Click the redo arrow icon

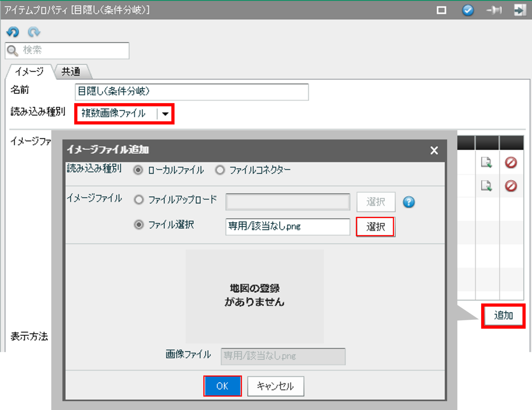[34, 32]
